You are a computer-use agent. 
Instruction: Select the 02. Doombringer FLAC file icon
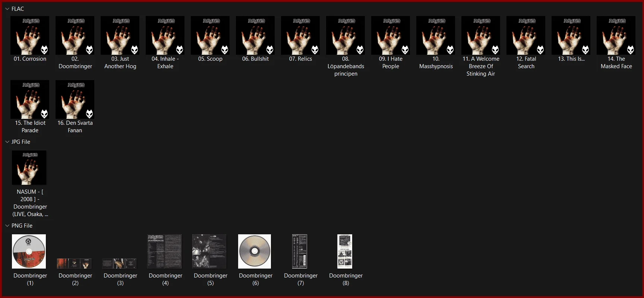(x=75, y=35)
